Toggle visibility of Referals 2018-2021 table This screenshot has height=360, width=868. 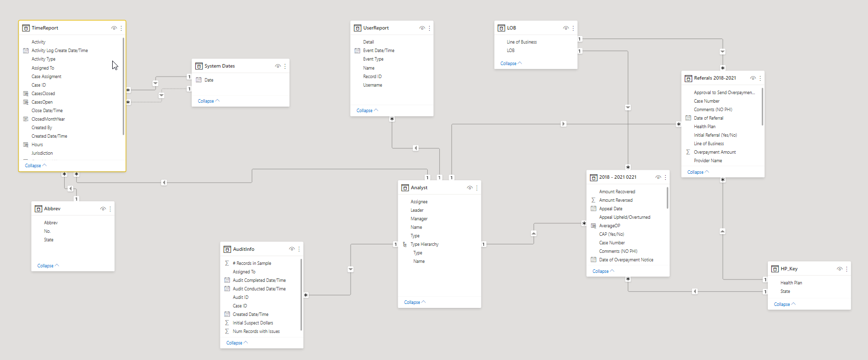(753, 78)
